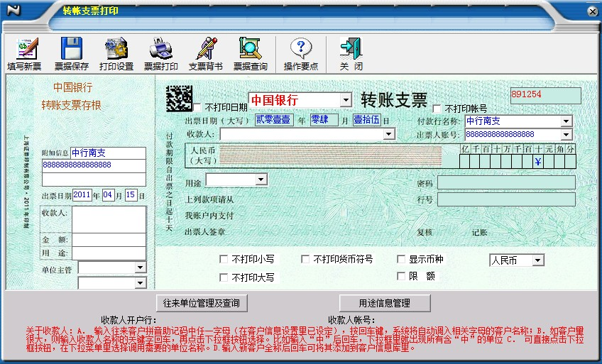The height and width of the screenshot is (364, 602).
Task: Click the stub account number 8888888888888888 field
Action: [94, 166]
